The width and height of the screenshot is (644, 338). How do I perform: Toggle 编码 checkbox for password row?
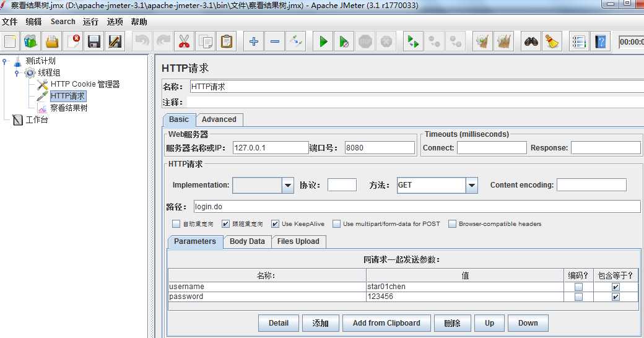tap(579, 297)
